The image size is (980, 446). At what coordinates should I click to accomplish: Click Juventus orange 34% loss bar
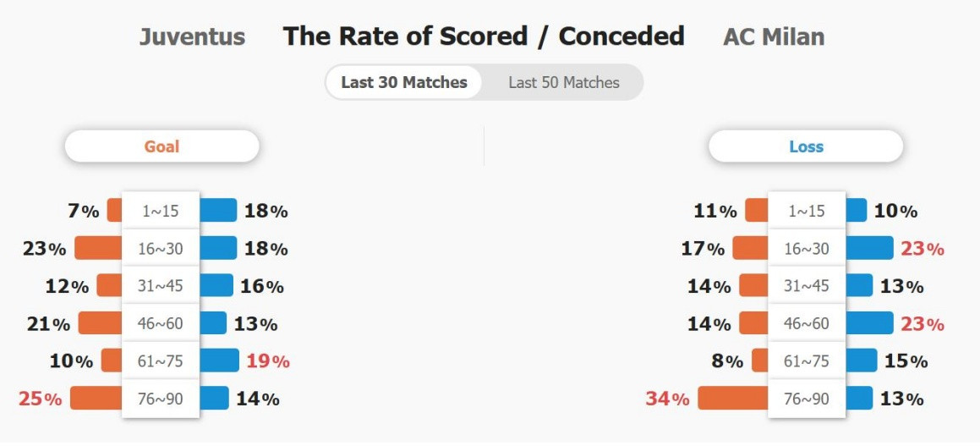click(x=732, y=398)
